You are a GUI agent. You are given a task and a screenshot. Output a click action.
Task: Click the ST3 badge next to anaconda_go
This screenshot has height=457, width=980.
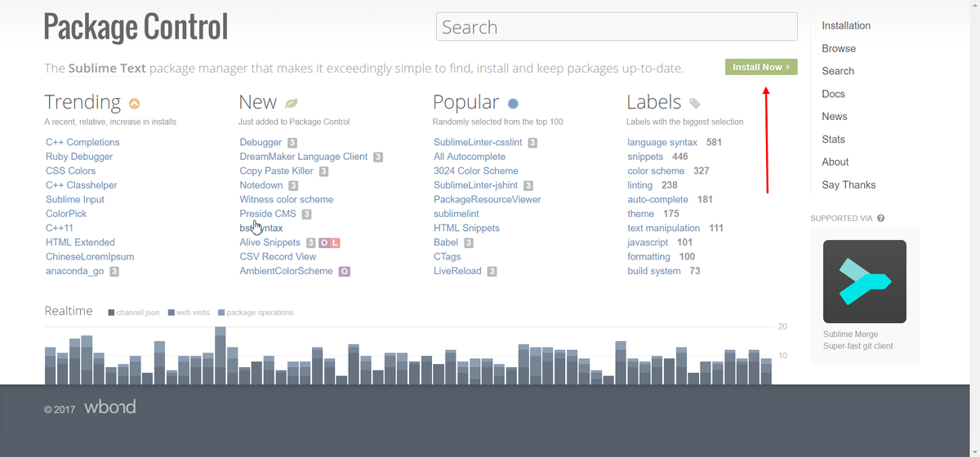click(114, 272)
